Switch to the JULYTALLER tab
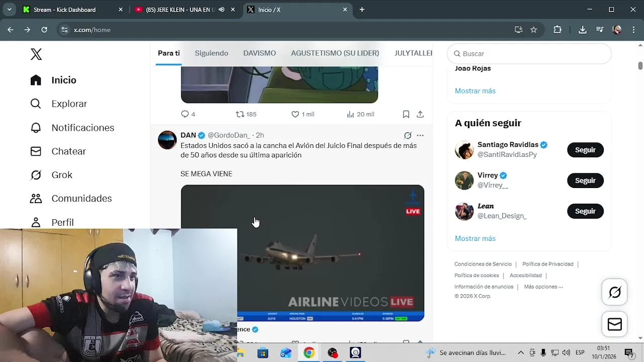644x362 pixels. (414, 53)
